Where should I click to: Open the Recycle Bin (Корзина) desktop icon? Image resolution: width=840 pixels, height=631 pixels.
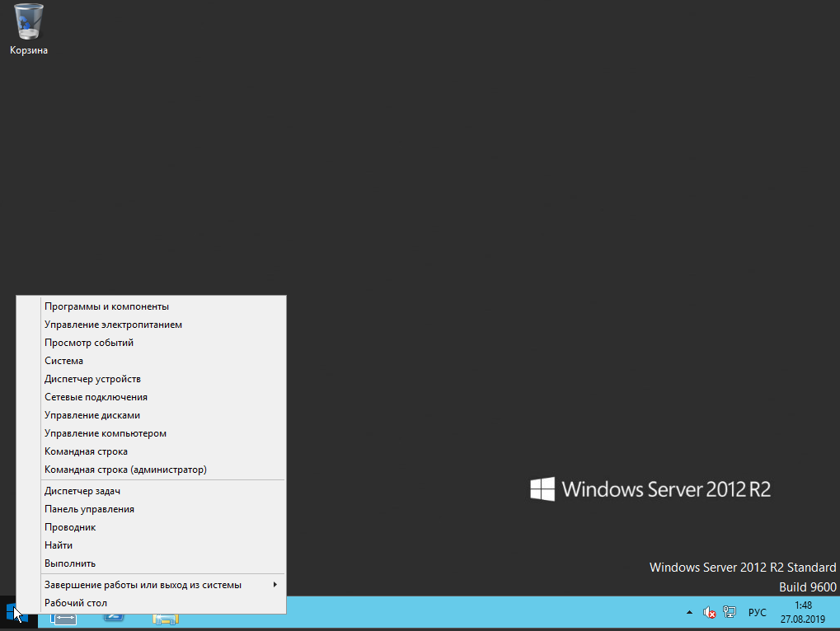pos(29,29)
